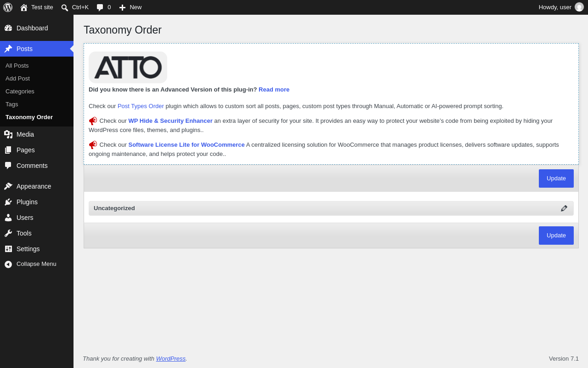Open the Tags submenu under Posts
This screenshot has width=588, height=368.
(x=12, y=104)
